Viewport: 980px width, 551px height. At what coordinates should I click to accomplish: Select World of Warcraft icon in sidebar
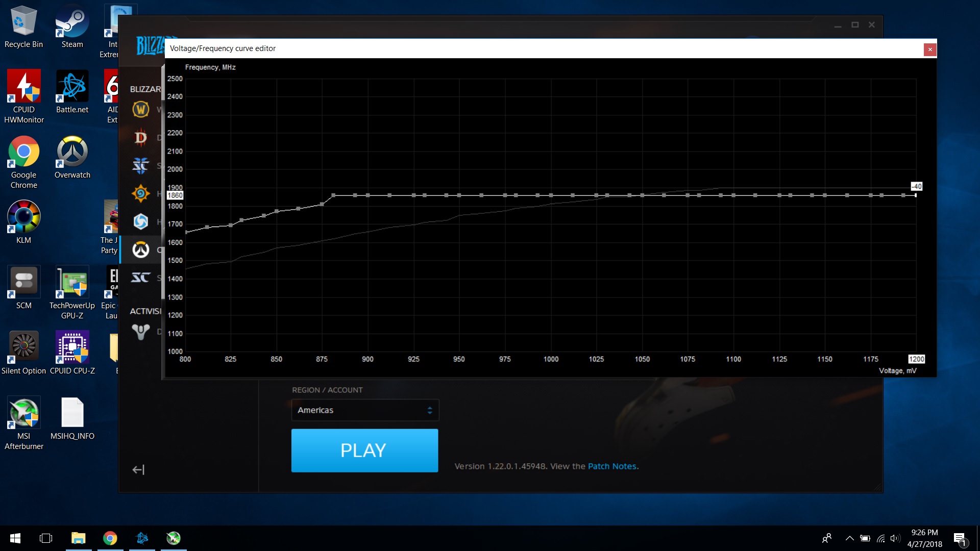click(x=141, y=109)
